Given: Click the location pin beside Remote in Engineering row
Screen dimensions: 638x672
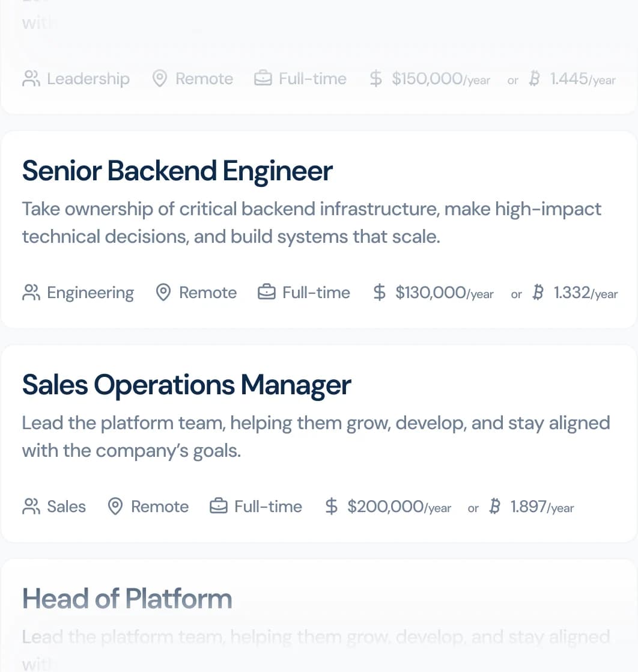Looking at the screenshot, I should point(163,293).
